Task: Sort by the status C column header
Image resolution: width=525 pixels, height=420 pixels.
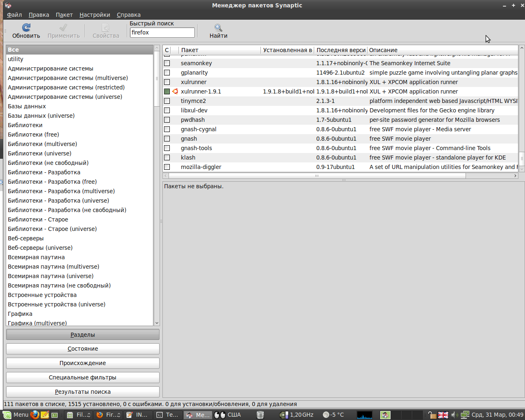Action: pyautogui.click(x=167, y=50)
